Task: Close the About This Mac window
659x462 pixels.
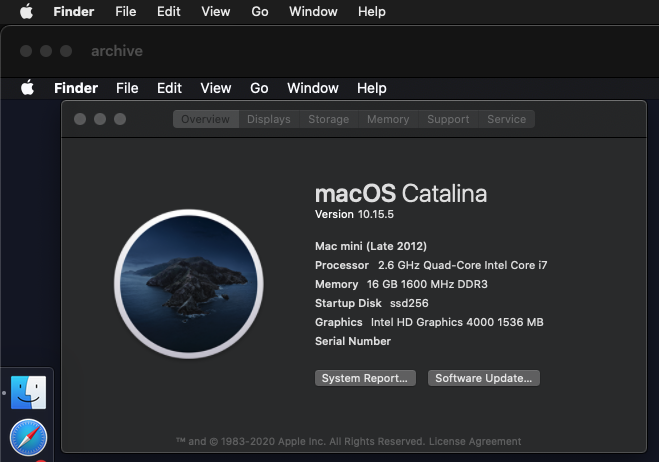Action: click(x=80, y=119)
